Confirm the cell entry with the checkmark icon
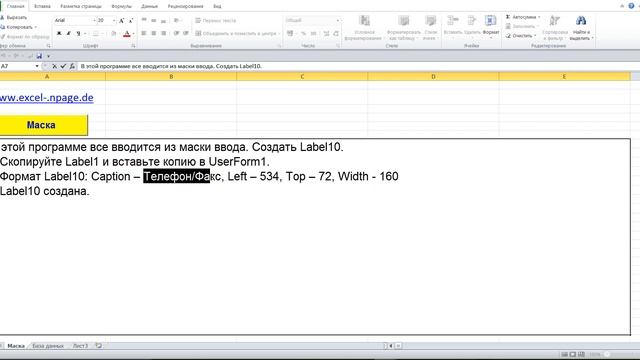Screen dimensions: 640x360 click(63, 66)
